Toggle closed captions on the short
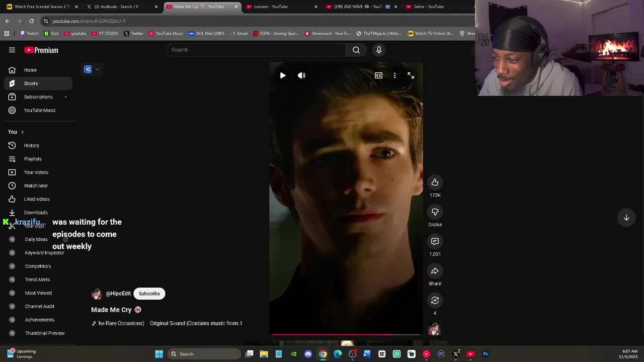644x362 pixels. pos(378,75)
